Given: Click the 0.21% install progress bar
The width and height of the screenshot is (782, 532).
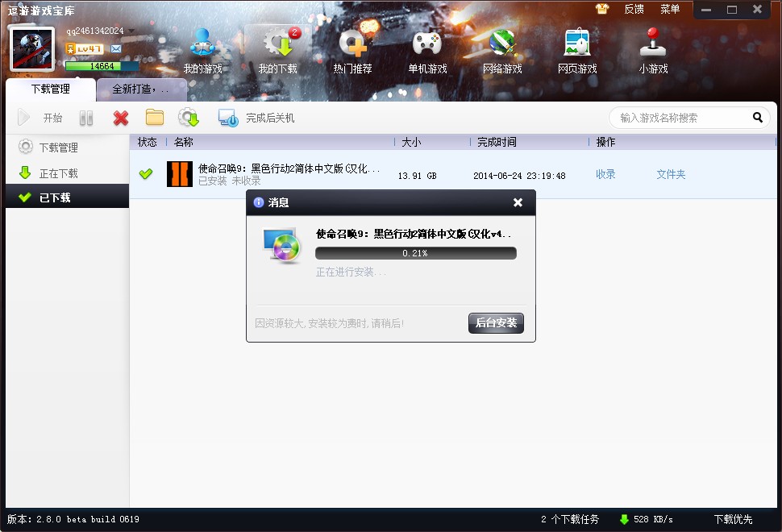Looking at the screenshot, I should pos(415,253).
